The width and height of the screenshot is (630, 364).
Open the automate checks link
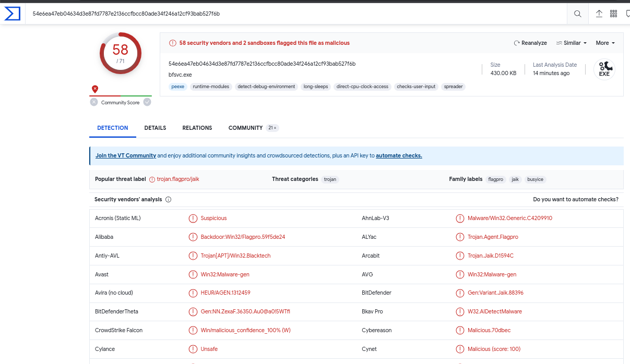pyautogui.click(x=398, y=155)
